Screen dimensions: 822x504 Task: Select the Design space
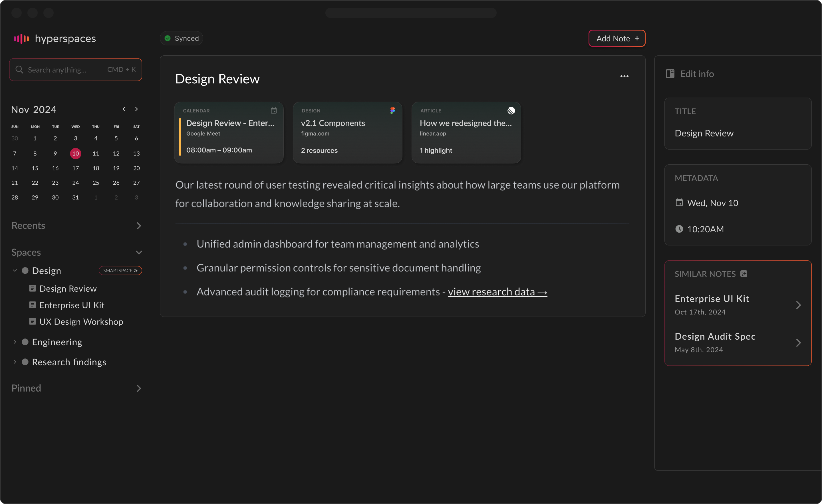click(46, 271)
